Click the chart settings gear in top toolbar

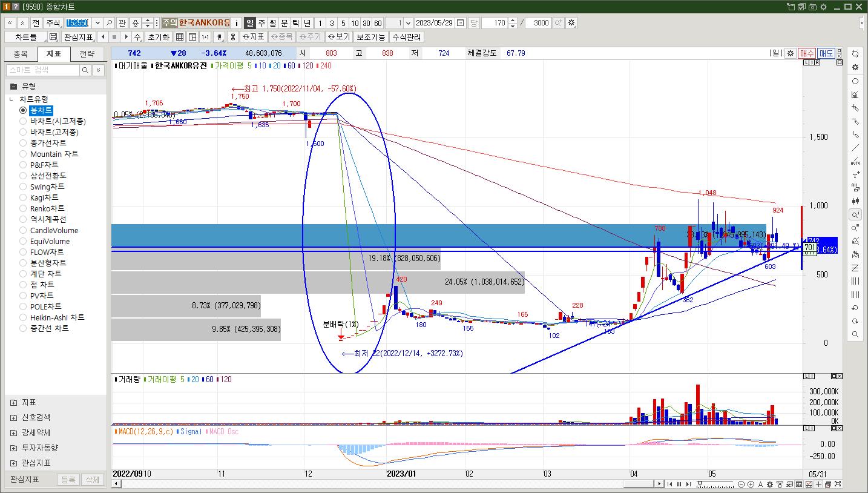(x=571, y=23)
